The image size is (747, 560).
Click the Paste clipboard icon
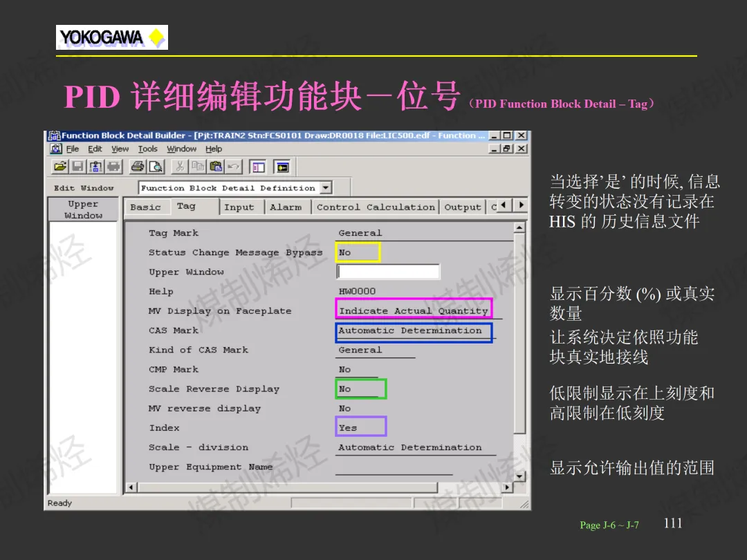coord(216,167)
